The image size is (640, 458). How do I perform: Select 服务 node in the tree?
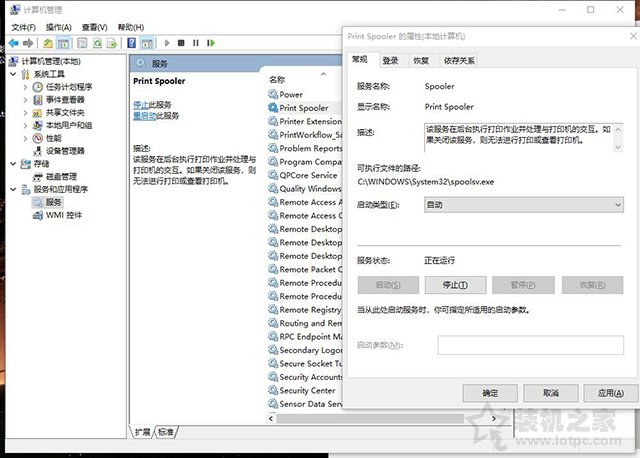tap(53, 202)
